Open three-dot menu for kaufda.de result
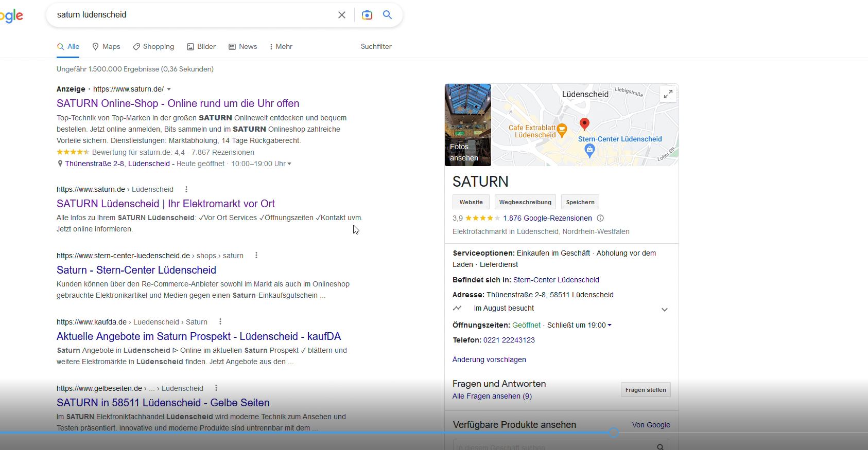The height and width of the screenshot is (450, 868). point(220,322)
